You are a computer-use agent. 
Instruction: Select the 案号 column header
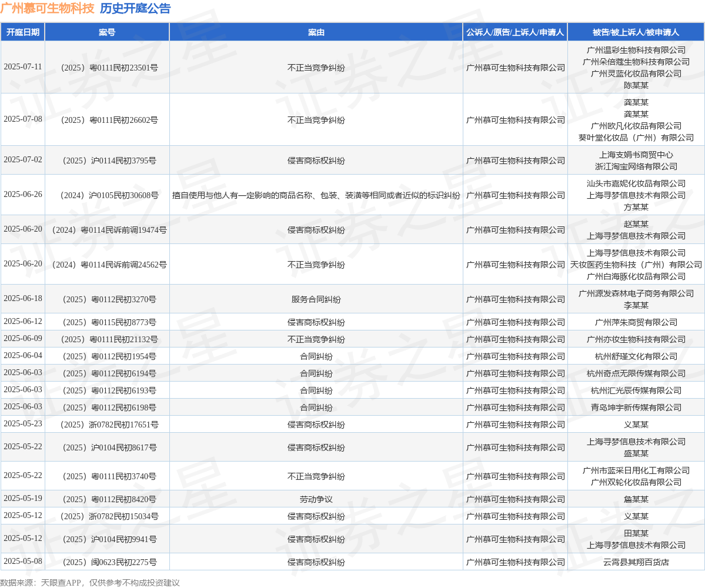(x=107, y=32)
